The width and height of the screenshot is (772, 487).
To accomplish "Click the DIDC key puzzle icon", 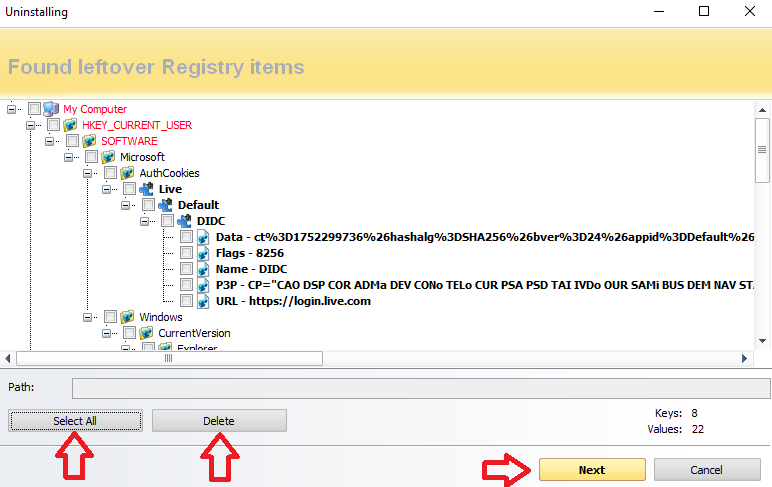I will pos(185,221).
